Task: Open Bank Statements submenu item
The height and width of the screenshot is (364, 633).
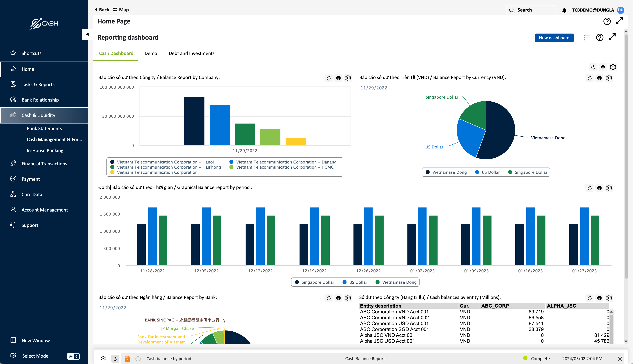Action: [x=44, y=128]
